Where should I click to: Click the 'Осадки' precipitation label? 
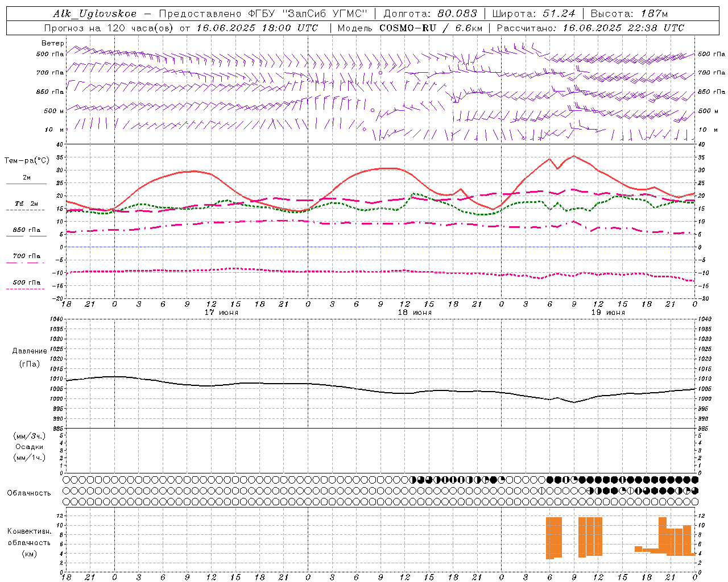coord(30,447)
